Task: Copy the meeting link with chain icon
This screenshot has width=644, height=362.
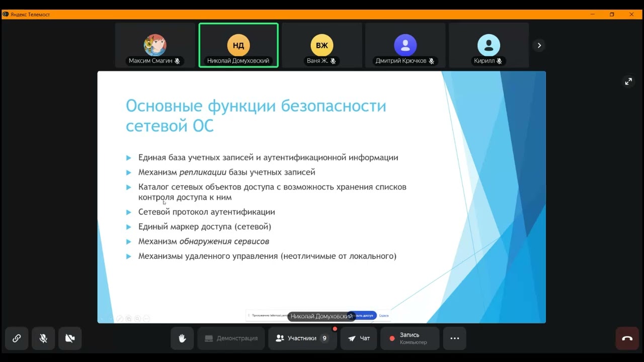Action: 17,338
